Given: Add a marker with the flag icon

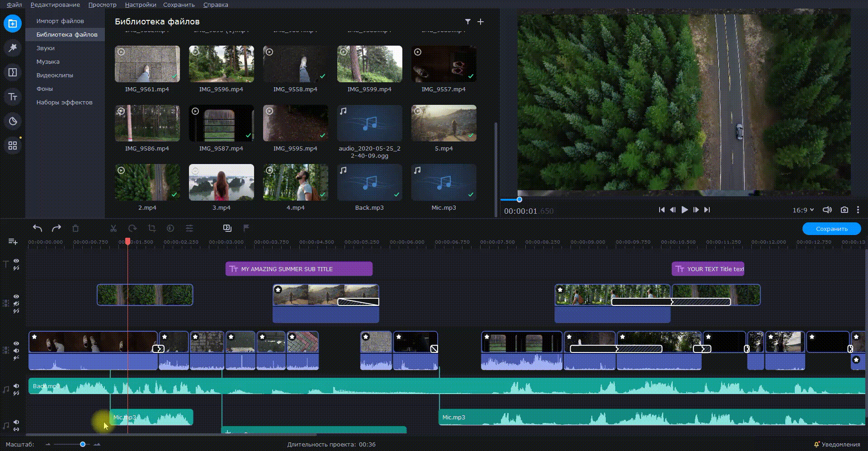Looking at the screenshot, I should [x=246, y=228].
